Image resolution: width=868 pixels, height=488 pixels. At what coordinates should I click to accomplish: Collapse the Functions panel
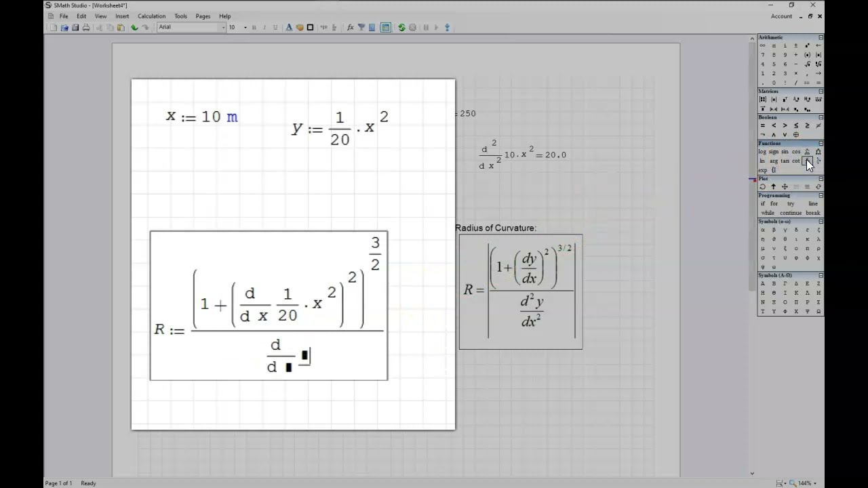821,143
